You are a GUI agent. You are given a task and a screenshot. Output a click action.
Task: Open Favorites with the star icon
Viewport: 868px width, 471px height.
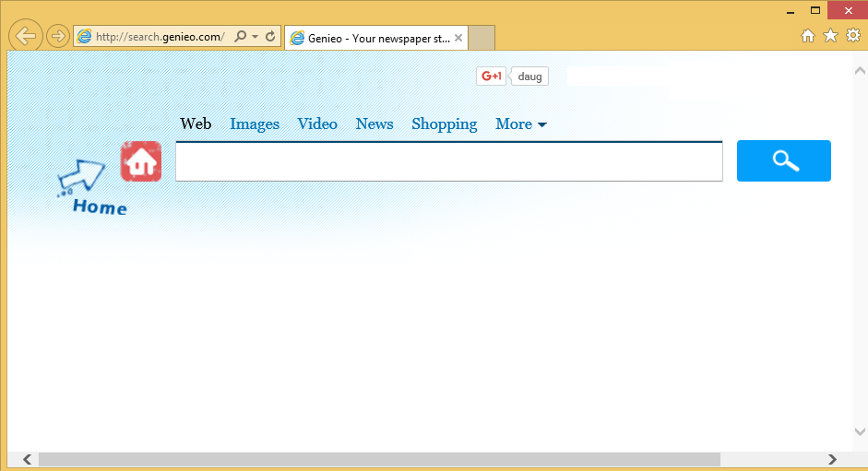(830, 36)
